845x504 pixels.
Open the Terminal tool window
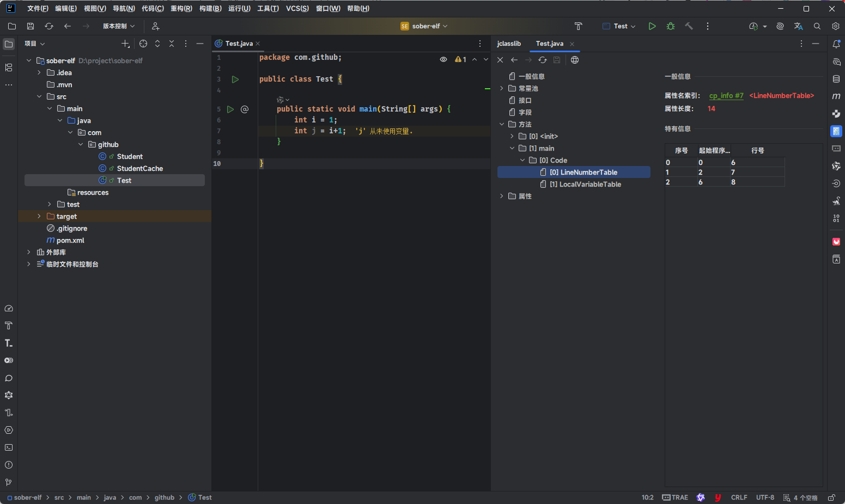(9, 447)
